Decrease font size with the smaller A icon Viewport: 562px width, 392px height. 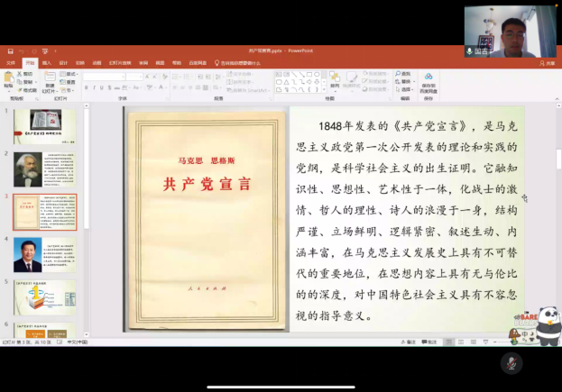[155, 77]
